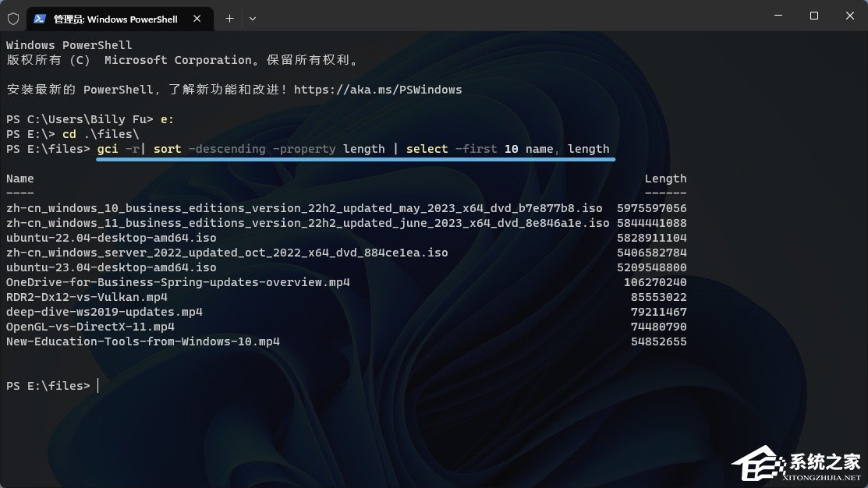Click RDR2-Dx12-vs-Vulkan.mp4 filename
This screenshot has height=488, width=868.
(87, 297)
